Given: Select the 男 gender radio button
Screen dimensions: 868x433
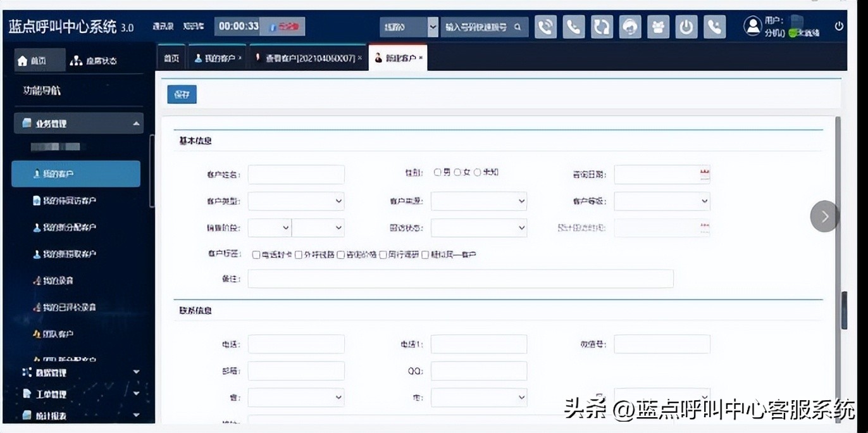Looking at the screenshot, I should [437, 172].
